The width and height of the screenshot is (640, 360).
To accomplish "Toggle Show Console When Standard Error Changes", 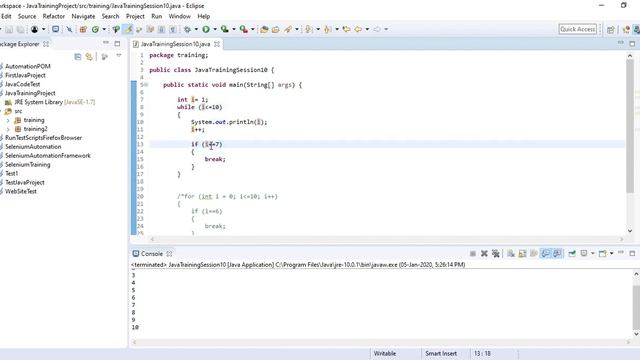I will (x=557, y=253).
